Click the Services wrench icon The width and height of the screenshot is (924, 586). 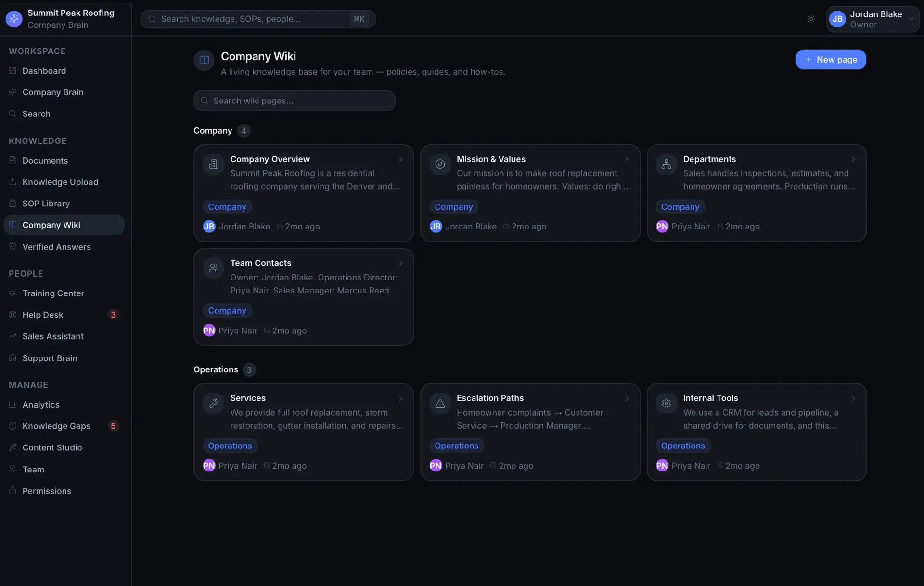[x=214, y=404]
